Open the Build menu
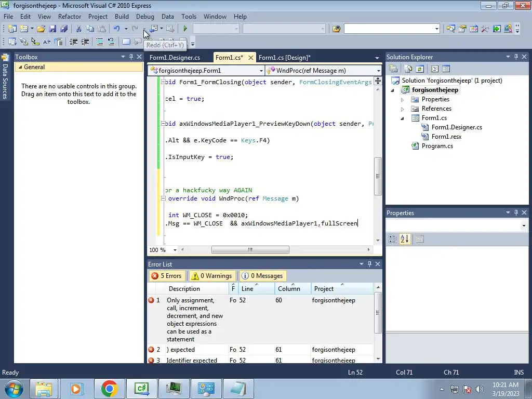Image resolution: width=532 pixels, height=399 pixels. coord(122,17)
